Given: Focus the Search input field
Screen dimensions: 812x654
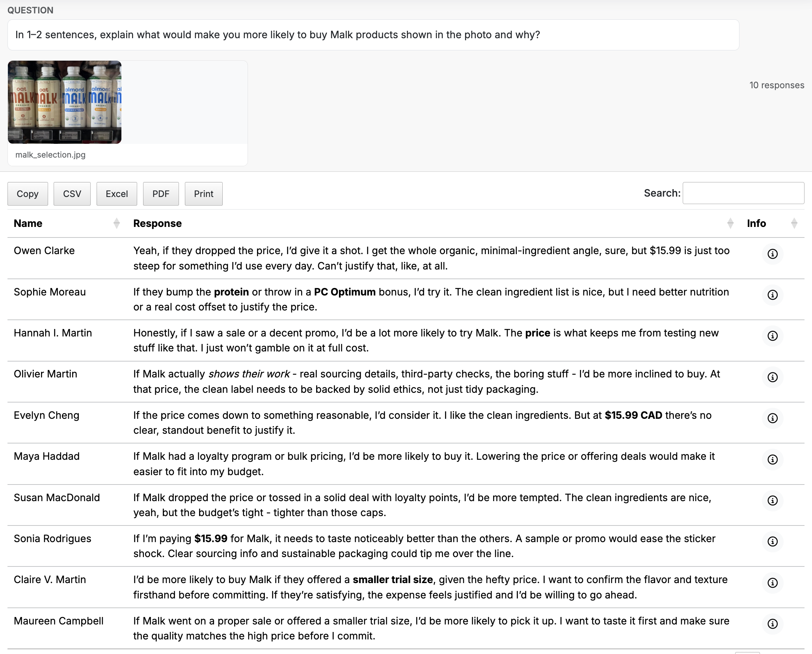Looking at the screenshot, I should coord(743,193).
